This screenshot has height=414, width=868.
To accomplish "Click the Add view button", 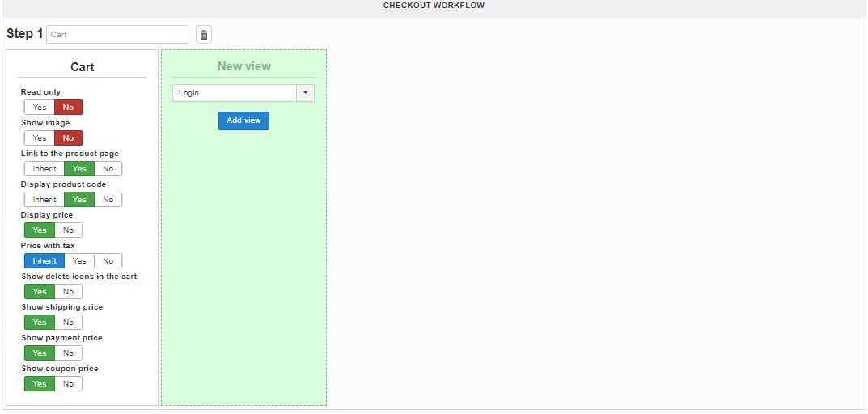I will [243, 120].
